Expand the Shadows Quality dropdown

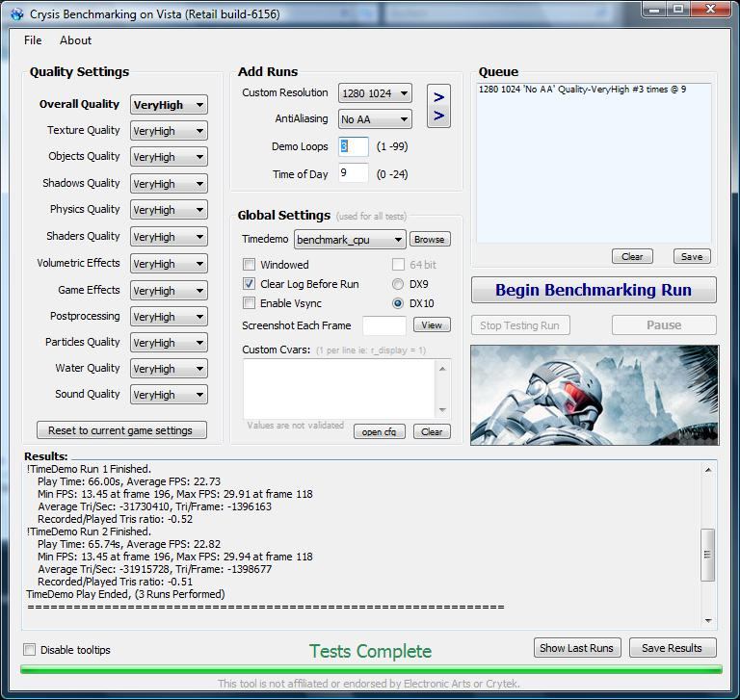[x=169, y=184]
